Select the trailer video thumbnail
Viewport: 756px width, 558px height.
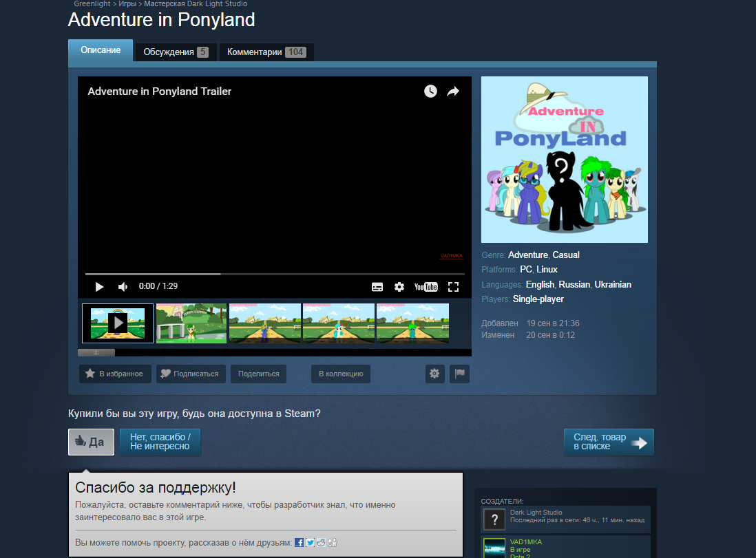point(118,323)
